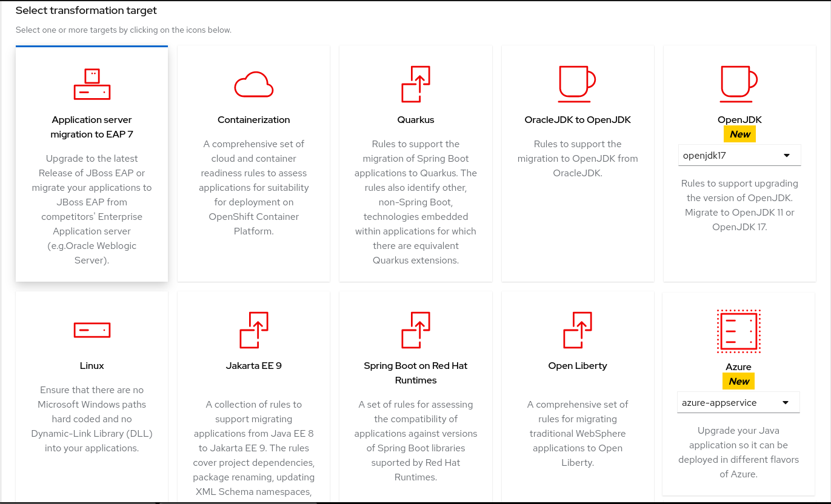The image size is (831, 504).
Task: Select the Azure dotted chip icon
Action: (738, 331)
